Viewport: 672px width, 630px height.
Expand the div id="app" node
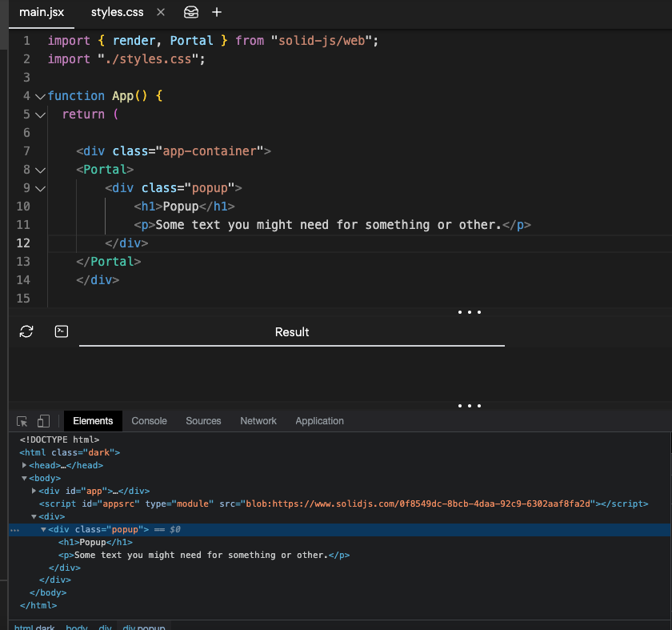point(34,491)
